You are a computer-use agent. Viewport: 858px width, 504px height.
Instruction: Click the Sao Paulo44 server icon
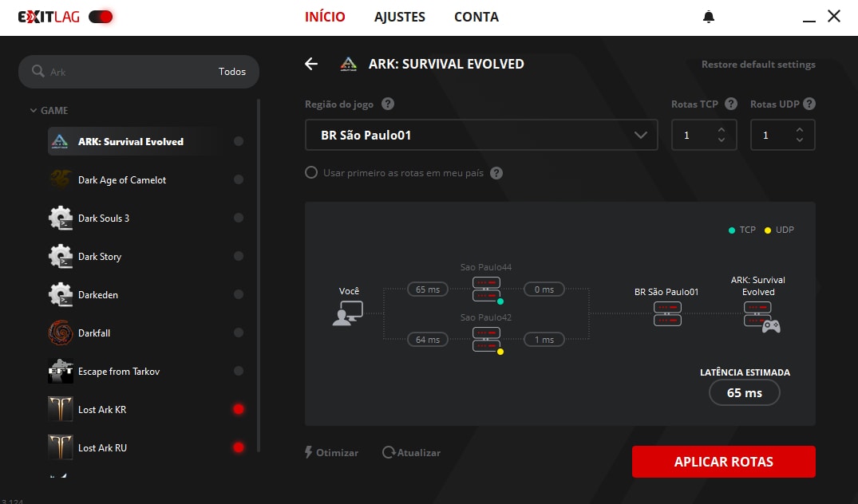click(486, 289)
